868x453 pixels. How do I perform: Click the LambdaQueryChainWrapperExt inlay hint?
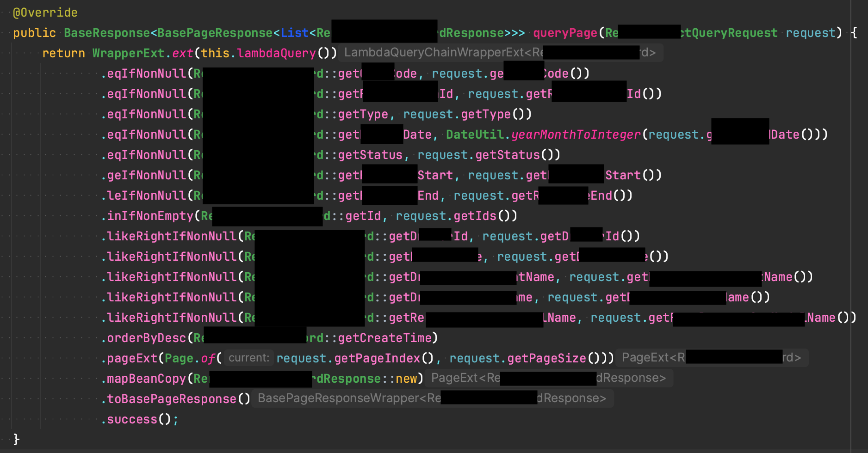pyautogui.click(x=501, y=52)
